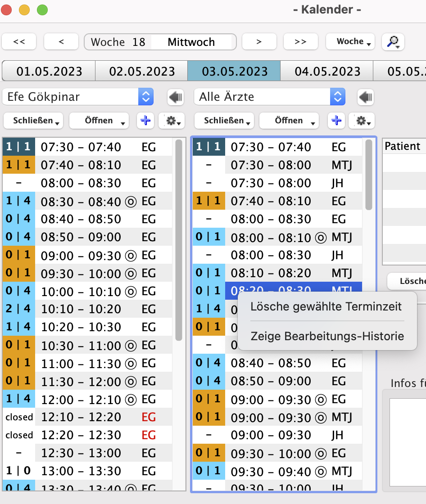Click the arrow icon next to Alle Ärzte

[x=366, y=97]
